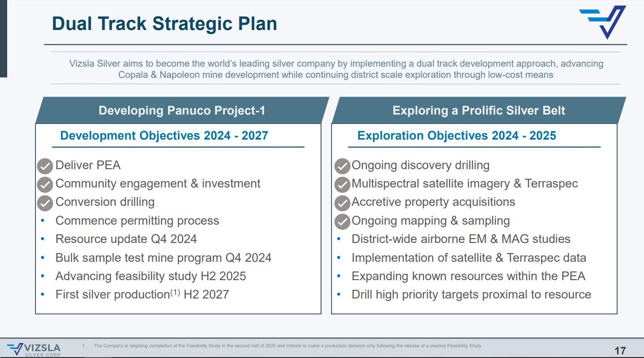Screen dimensions: 644x358
Task: Click the Developing Panuco Project-1 header banner
Action: pyautogui.click(x=182, y=110)
